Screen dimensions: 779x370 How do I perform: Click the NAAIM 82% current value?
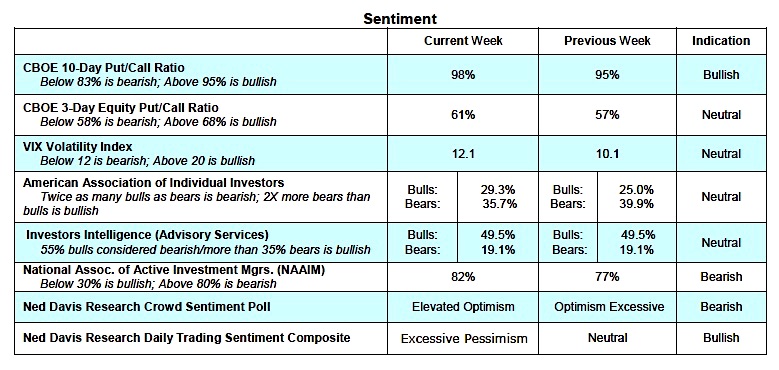coord(463,277)
